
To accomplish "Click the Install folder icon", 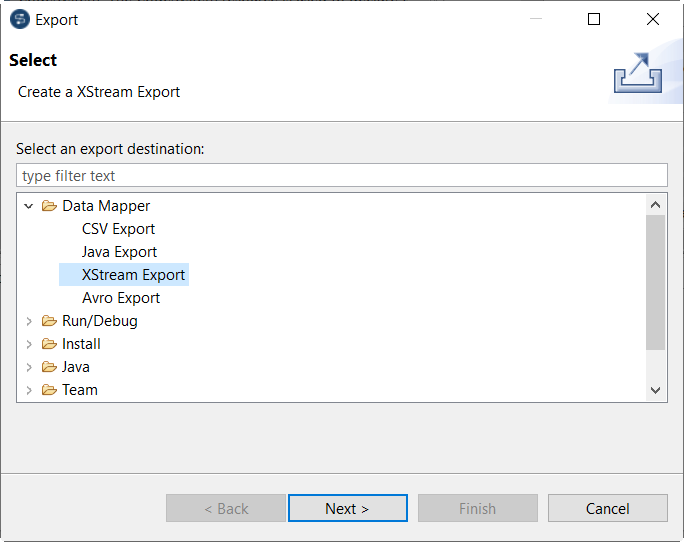I will pyautogui.click(x=49, y=344).
